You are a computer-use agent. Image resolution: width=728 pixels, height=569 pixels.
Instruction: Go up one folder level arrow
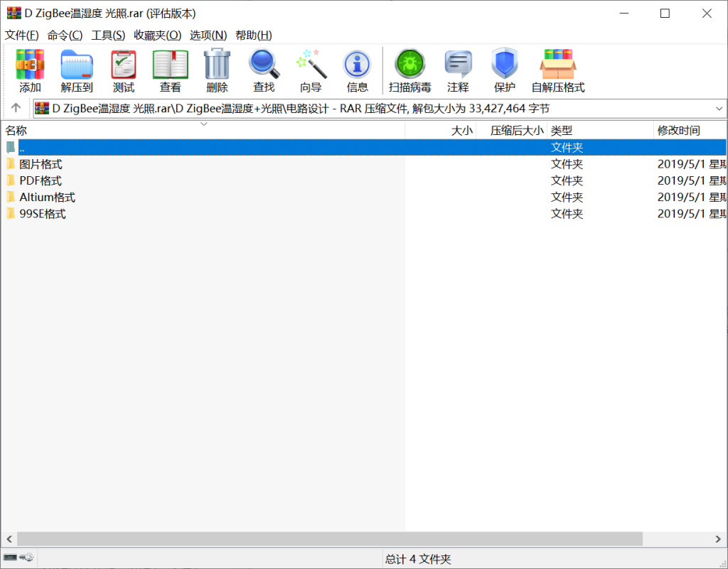pos(16,108)
